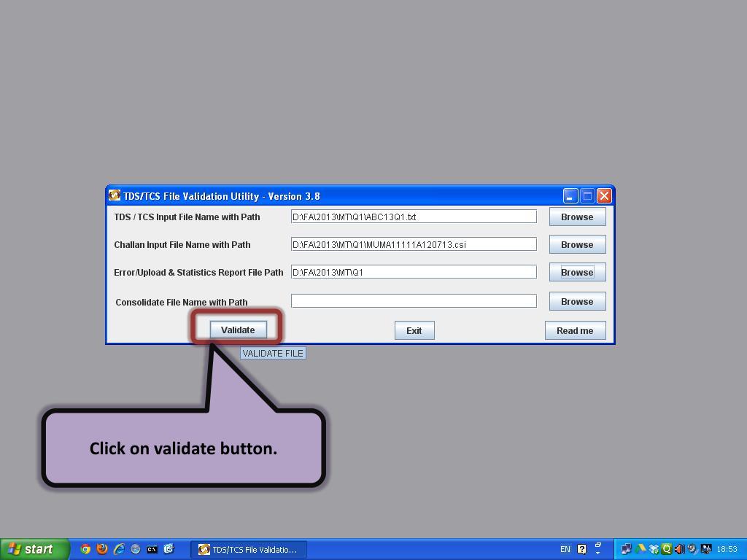Click into the Challan Input File Name field
The width and height of the screenshot is (747, 560).
414,244
